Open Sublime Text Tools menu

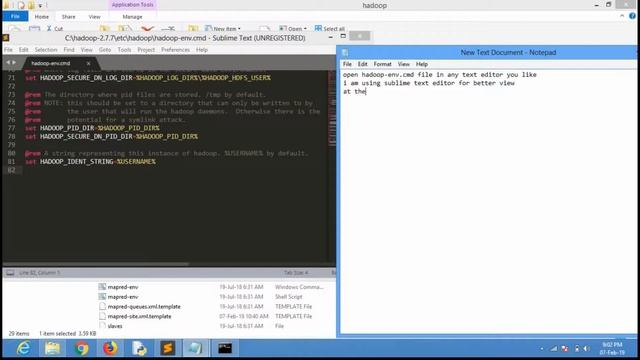coord(124,50)
